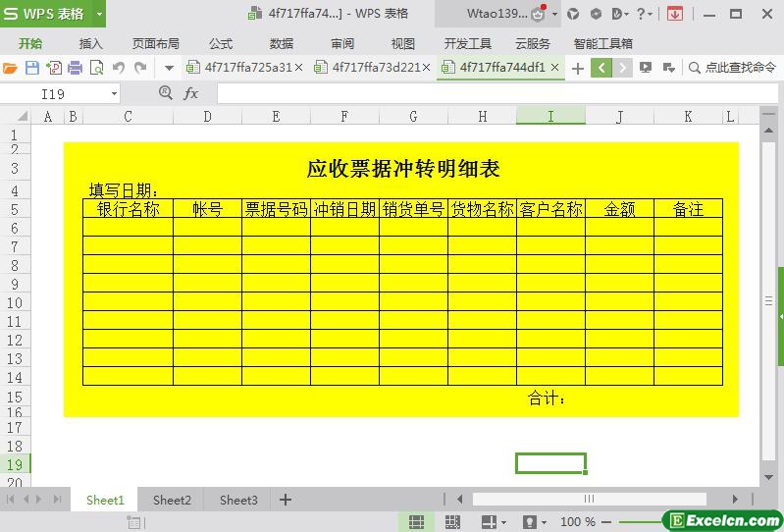Click the Name Box showing I19
This screenshot has height=532, width=784.
[x=53, y=94]
